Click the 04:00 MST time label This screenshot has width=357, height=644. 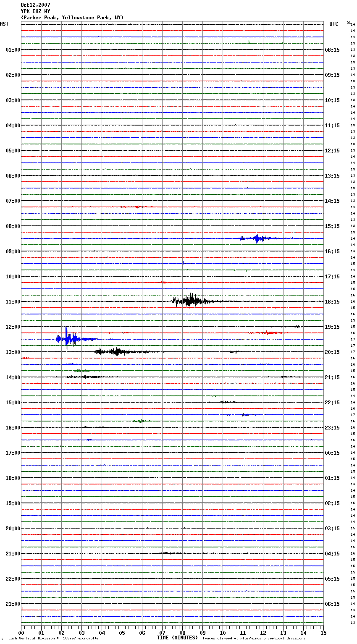pyautogui.click(x=13, y=126)
